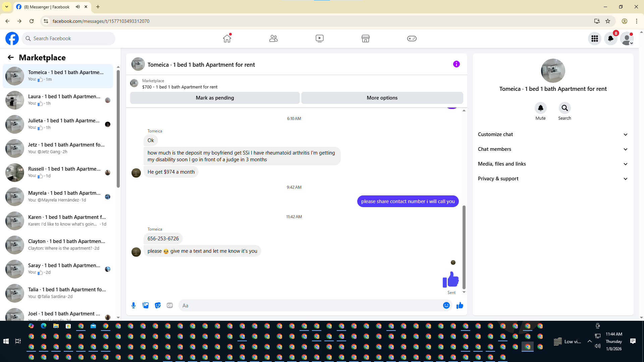Open Talia's apartment conversation
The height and width of the screenshot is (362, 644).
pos(58,293)
